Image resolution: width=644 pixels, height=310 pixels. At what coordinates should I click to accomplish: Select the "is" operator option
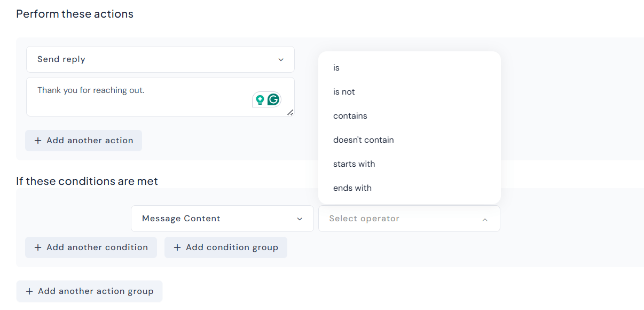point(336,68)
